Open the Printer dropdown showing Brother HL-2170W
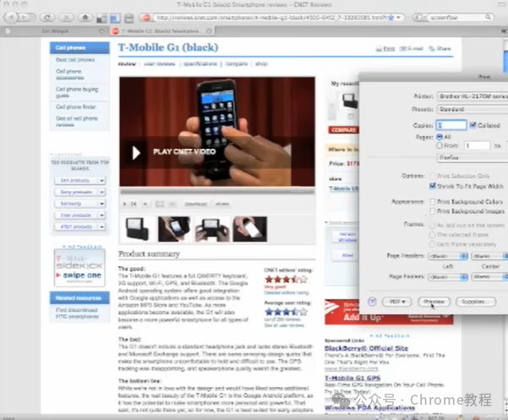The height and width of the screenshot is (420, 508). 472,96
